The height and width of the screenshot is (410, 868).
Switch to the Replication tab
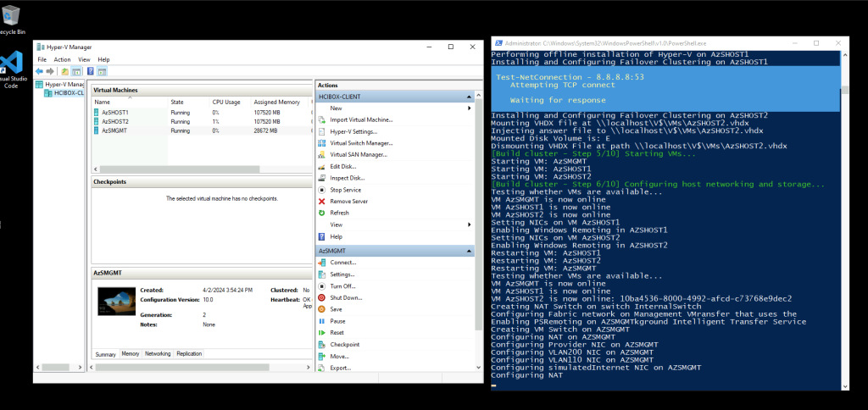(189, 353)
